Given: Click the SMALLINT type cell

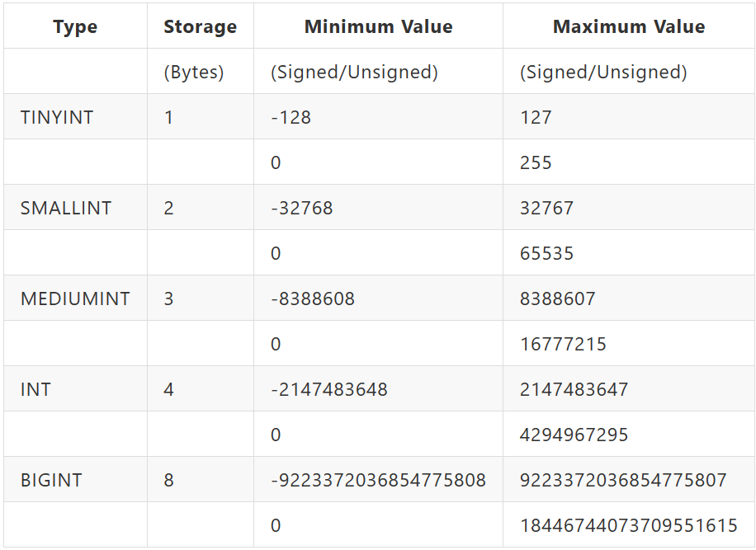Looking at the screenshot, I should (66, 208).
